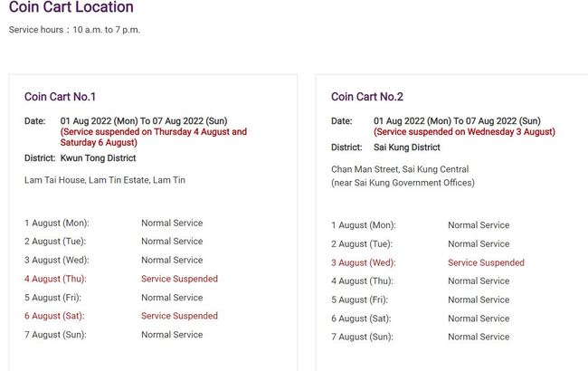Viewport: 588px width, 371px height.
Task: Click the near Sai Kung Government Offices note
Action: [403, 183]
